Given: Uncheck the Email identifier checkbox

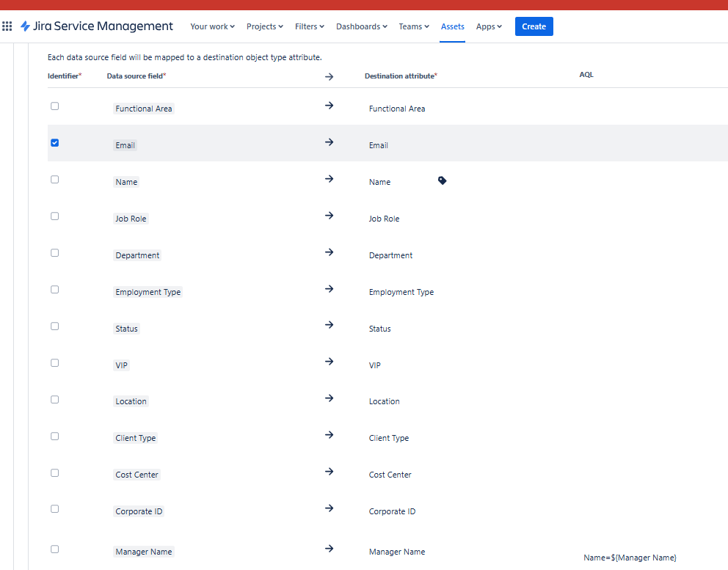Looking at the screenshot, I should pos(55,142).
